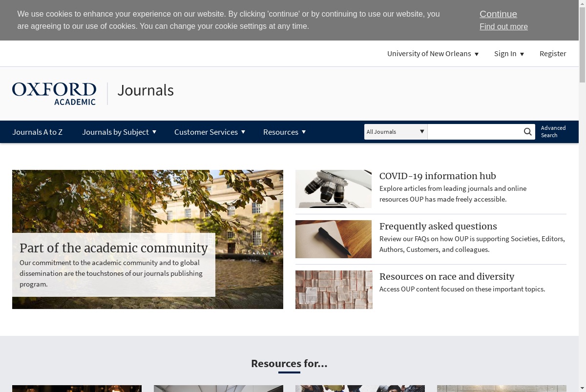Click the search magnifier icon
This screenshot has width=586, height=392.
[x=527, y=132]
